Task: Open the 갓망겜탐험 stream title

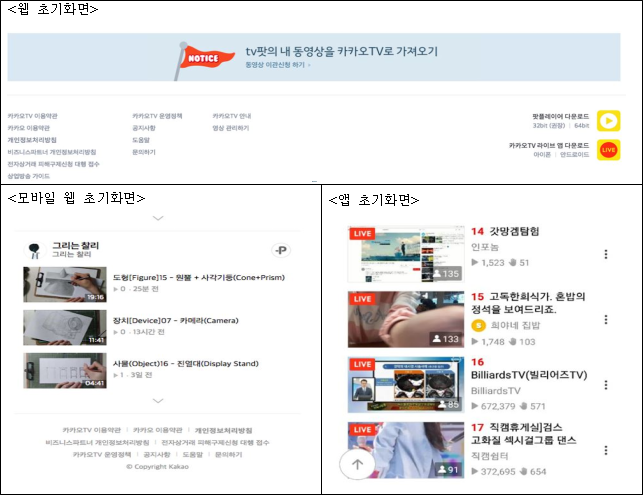Action: pos(514,231)
